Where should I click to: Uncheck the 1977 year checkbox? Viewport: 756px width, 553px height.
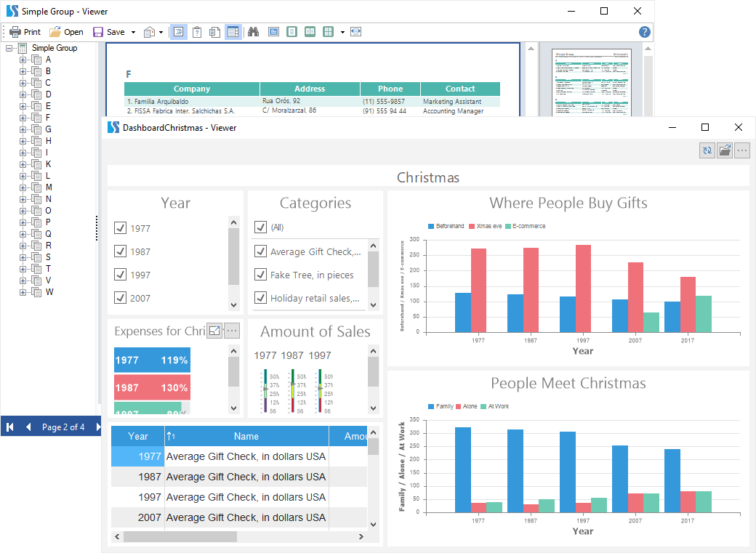(121, 228)
